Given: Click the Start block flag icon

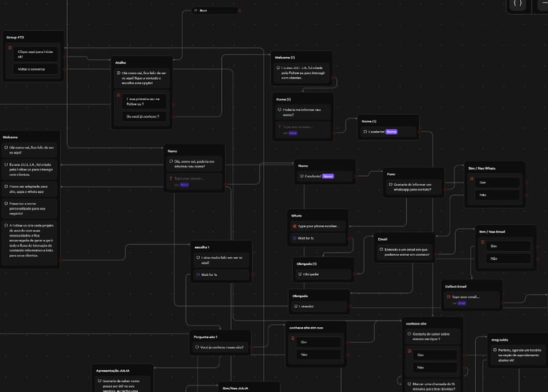Looking at the screenshot, I should (196, 11).
